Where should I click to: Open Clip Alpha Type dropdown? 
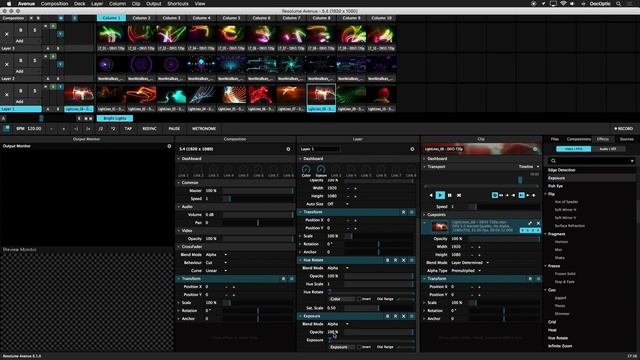coord(466,271)
